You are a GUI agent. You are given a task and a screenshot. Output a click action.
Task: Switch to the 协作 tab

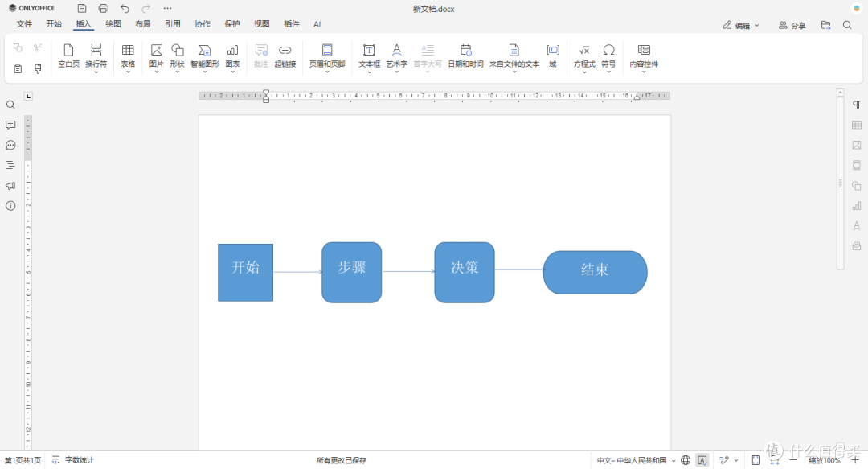202,24
